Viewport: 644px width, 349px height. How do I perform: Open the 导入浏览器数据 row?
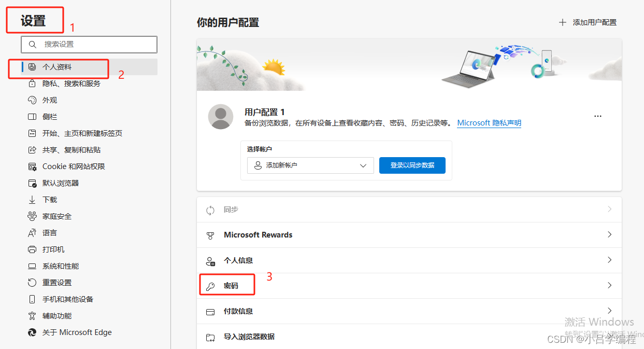click(x=409, y=337)
